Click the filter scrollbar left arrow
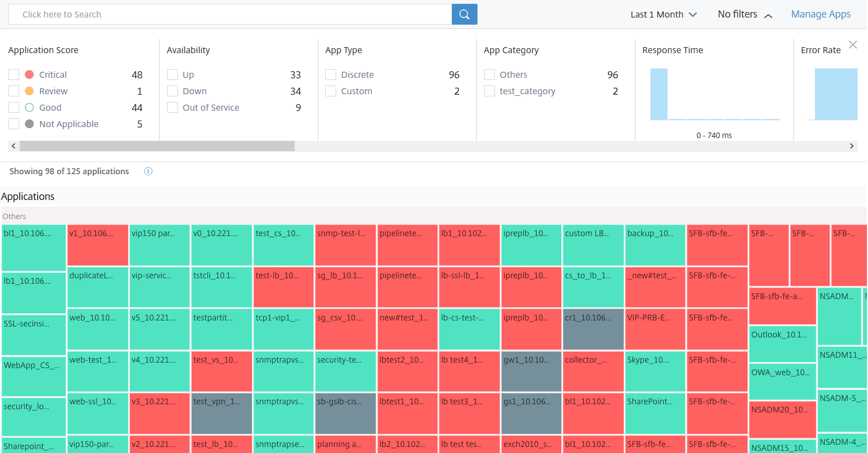The height and width of the screenshot is (453, 868). pyautogui.click(x=14, y=146)
